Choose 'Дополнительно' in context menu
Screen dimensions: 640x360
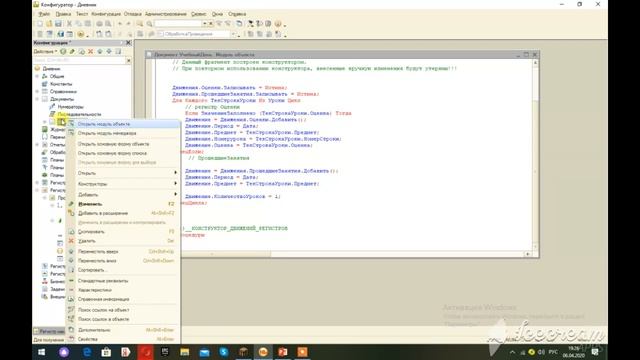click(x=122, y=329)
